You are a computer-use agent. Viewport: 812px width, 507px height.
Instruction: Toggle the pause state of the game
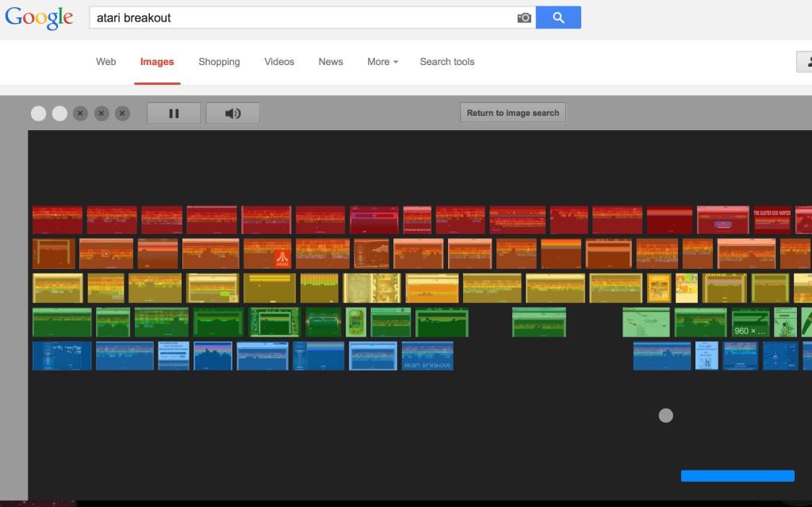(174, 113)
